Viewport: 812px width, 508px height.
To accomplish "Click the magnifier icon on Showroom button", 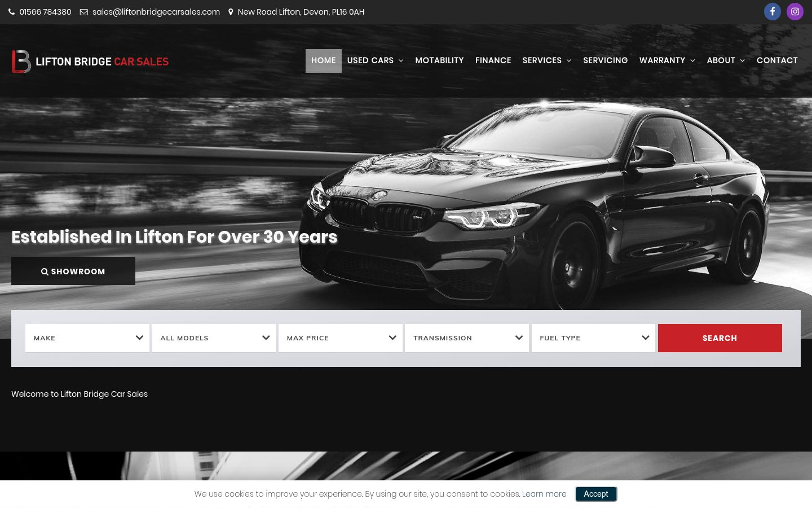I will click(x=45, y=271).
